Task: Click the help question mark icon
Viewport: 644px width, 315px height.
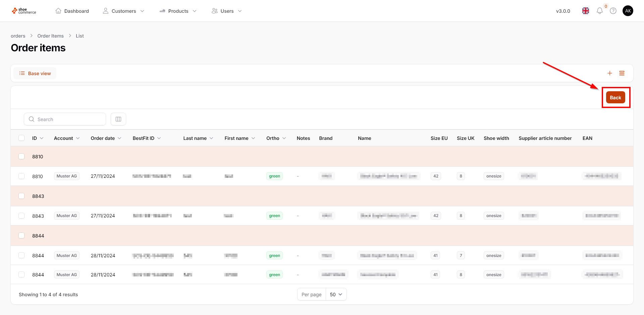Action: (x=613, y=11)
